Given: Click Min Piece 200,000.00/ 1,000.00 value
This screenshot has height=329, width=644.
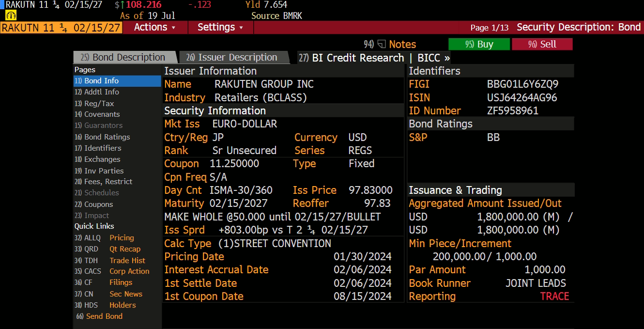Looking at the screenshot, I should click(x=484, y=257).
